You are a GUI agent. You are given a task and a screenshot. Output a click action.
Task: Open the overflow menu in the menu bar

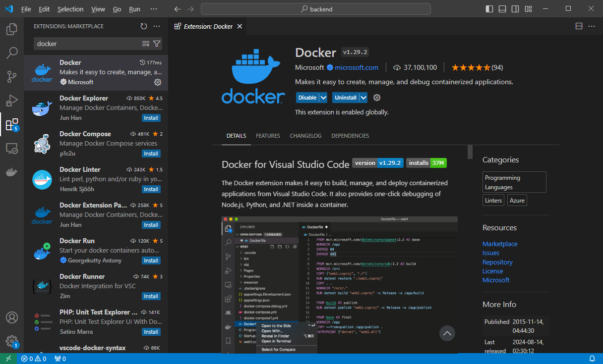(154, 9)
